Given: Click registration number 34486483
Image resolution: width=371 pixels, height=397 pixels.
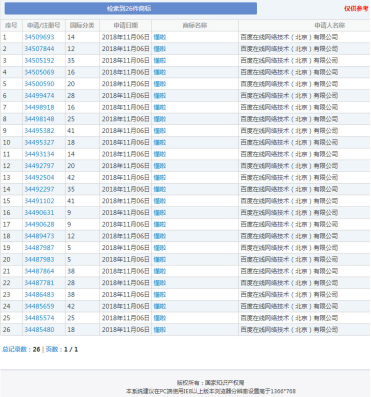Looking at the screenshot, I should click(x=39, y=294).
